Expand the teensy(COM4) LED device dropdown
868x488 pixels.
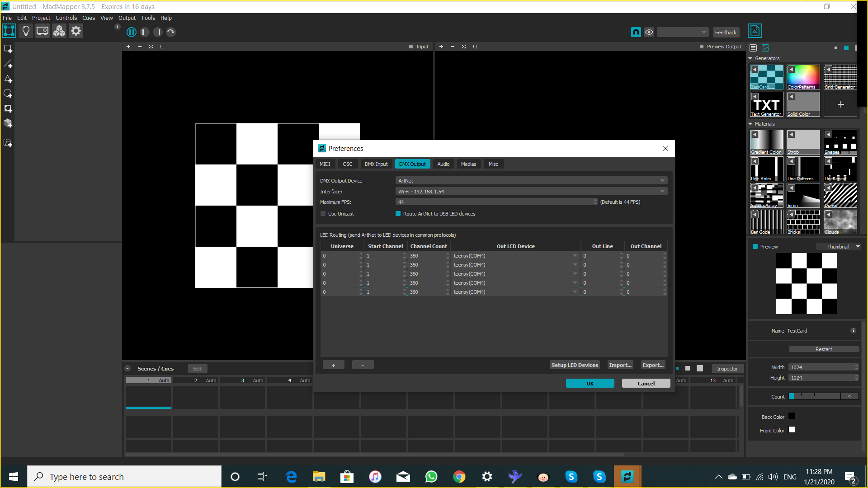point(575,256)
